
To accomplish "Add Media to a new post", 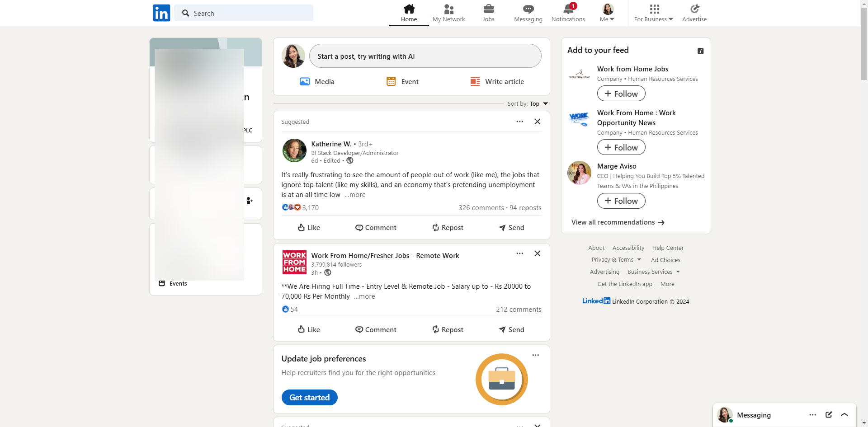I will [317, 82].
